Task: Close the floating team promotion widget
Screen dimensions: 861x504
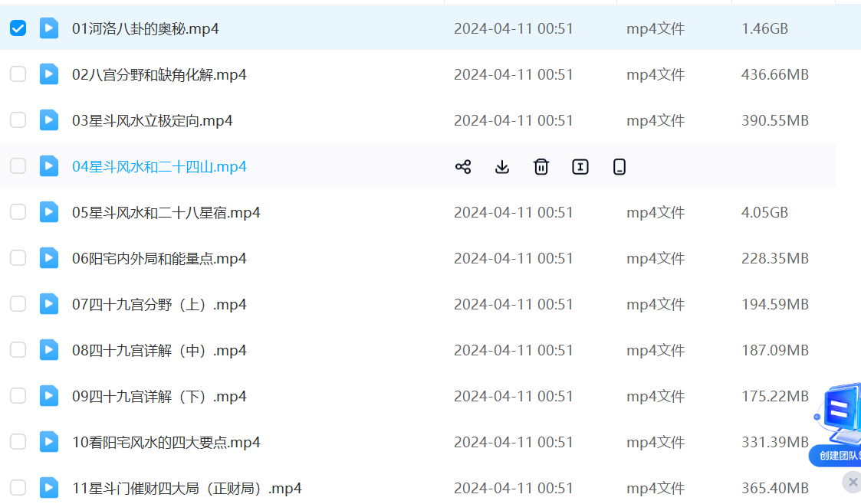Action: click(x=853, y=482)
